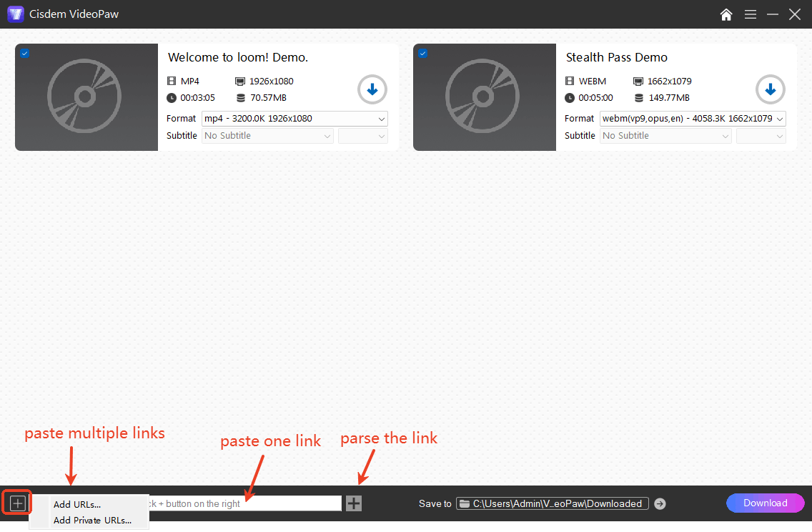Uncheck the Welcome to loom! Demo video
Screen dimensions: 812x532
coord(25,53)
